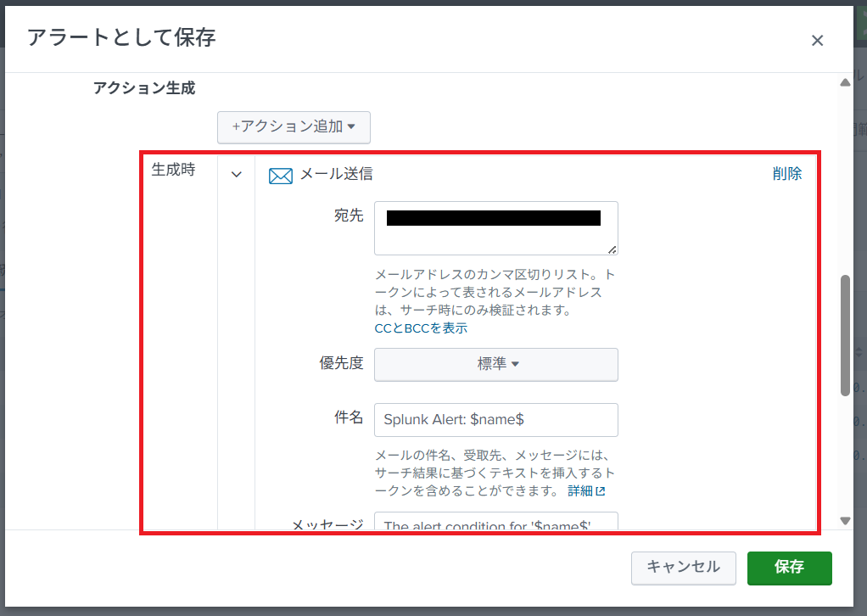Click the メール送信 action title

click(336, 174)
